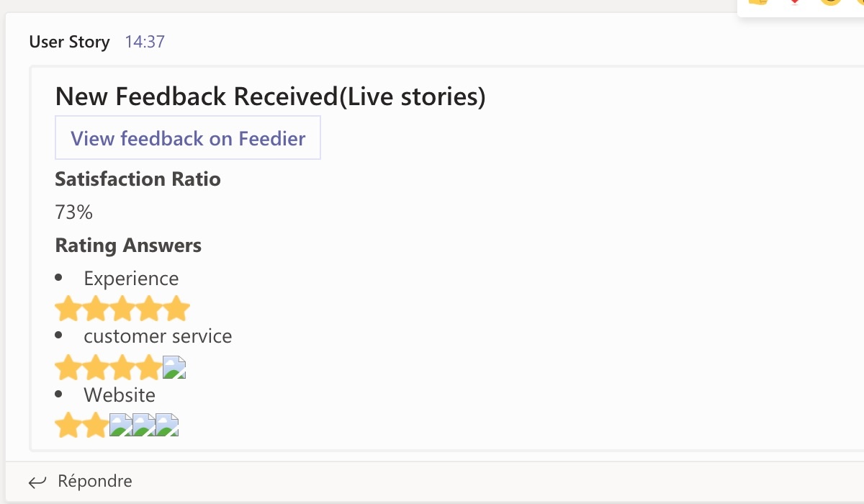Click the Rating Answers heading
The image size is (864, 504).
tap(128, 246)
